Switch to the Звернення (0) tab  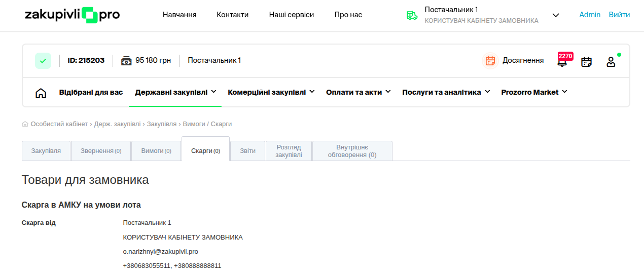[x=101, y=151]
